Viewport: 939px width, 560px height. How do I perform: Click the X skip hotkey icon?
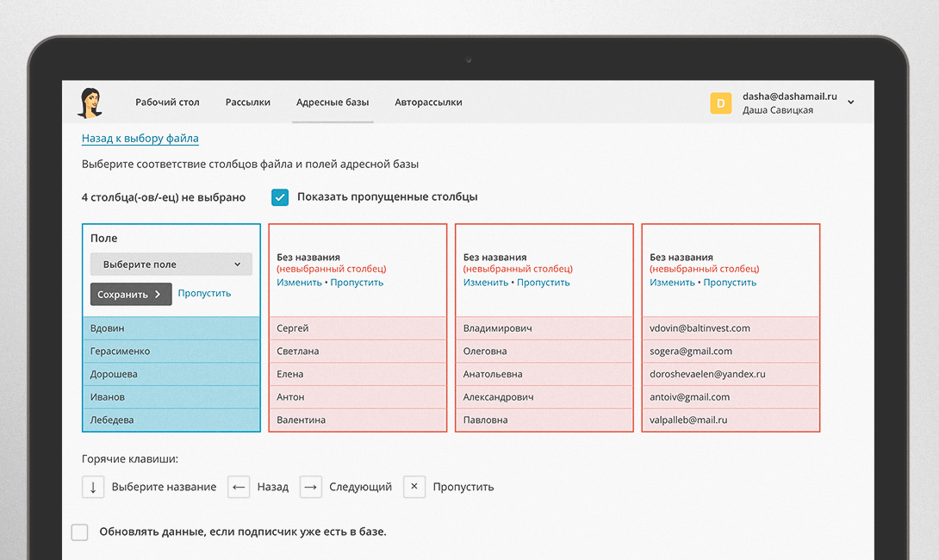coord(414,487)
